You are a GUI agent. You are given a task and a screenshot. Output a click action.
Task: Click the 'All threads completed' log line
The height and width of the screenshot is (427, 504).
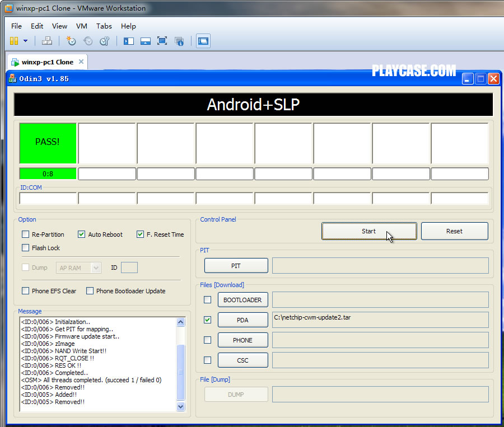[x=91, y=380]
